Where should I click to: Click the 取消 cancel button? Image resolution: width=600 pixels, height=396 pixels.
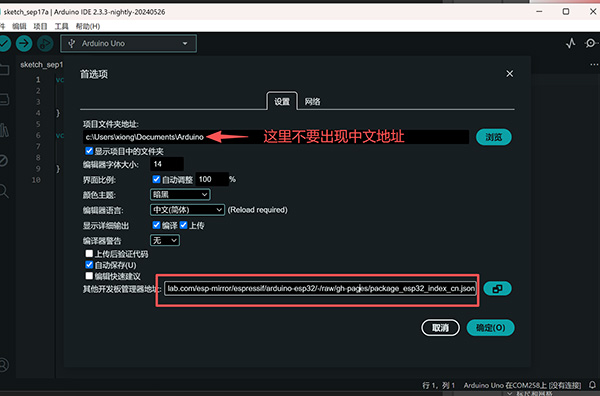pos(440,328)
